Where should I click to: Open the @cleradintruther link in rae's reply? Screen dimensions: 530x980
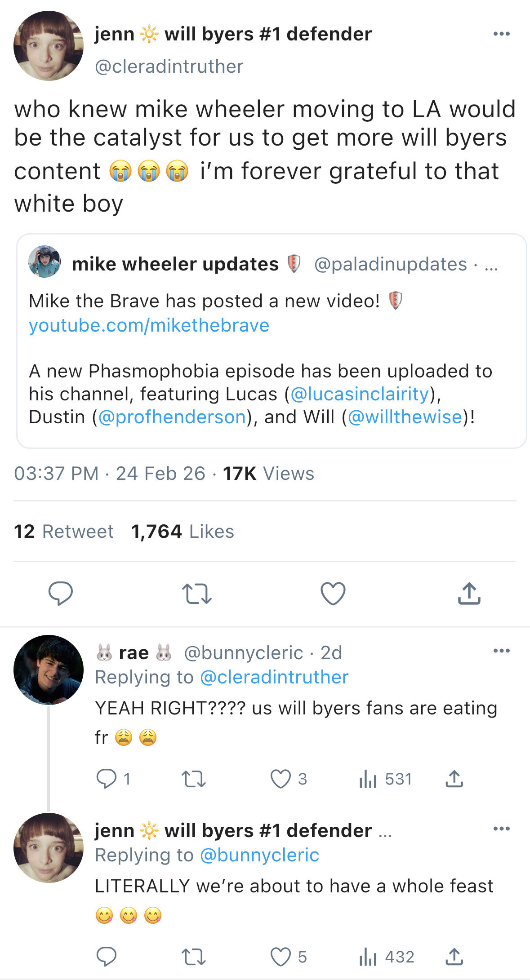point(274,677)
